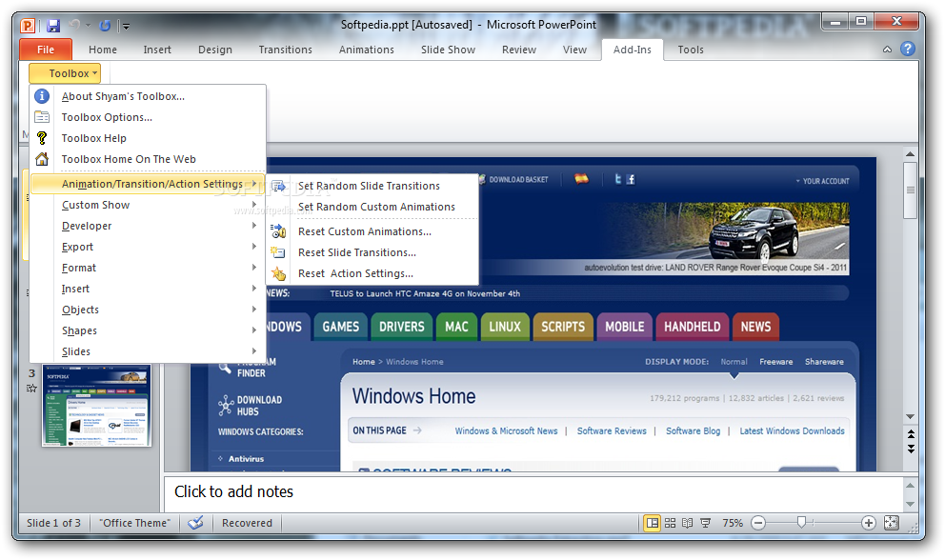Select slide 3 thumbnail in slide panel
Image resolution: width=945 pixels, height=560 pixels.
pyautogui.click(x=96, y=405)
